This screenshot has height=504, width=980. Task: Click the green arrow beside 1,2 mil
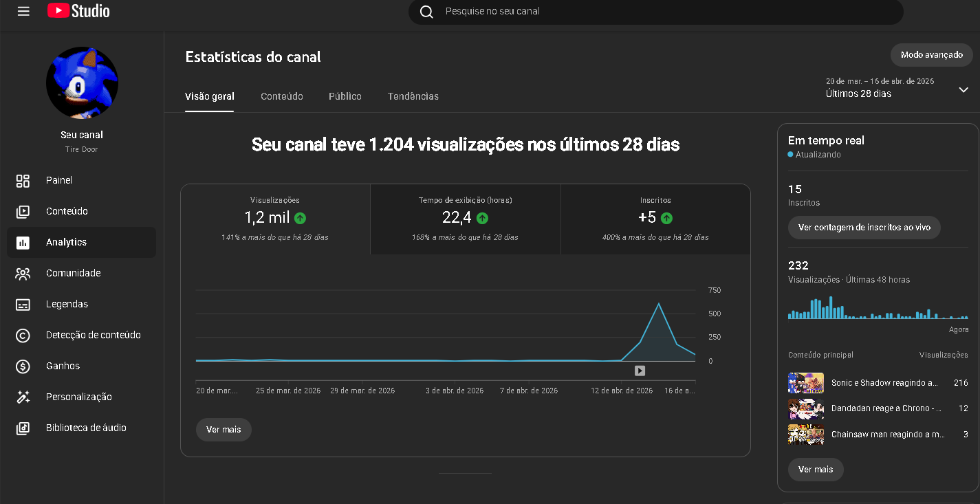301,218
